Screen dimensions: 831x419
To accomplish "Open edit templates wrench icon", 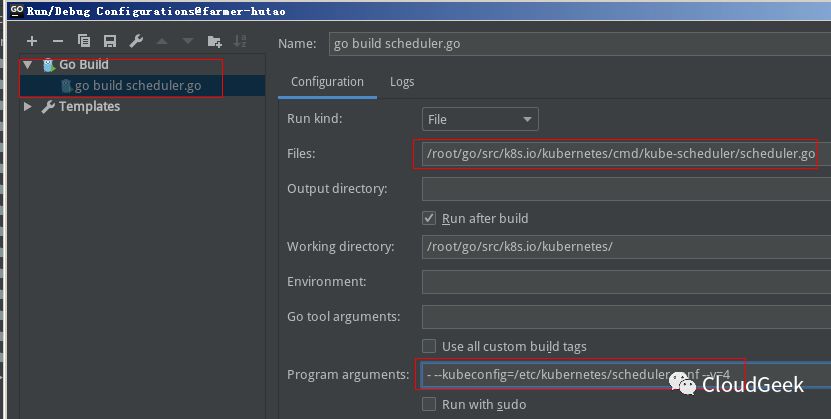I will 136,41.
